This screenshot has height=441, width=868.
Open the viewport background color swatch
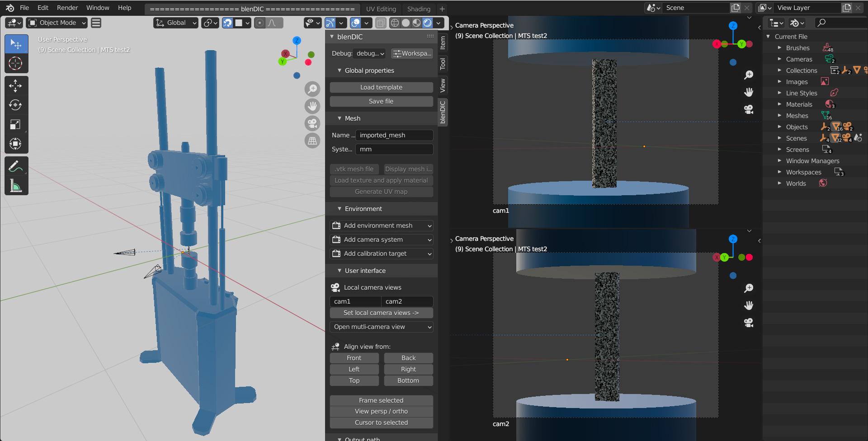click(239, 23)
